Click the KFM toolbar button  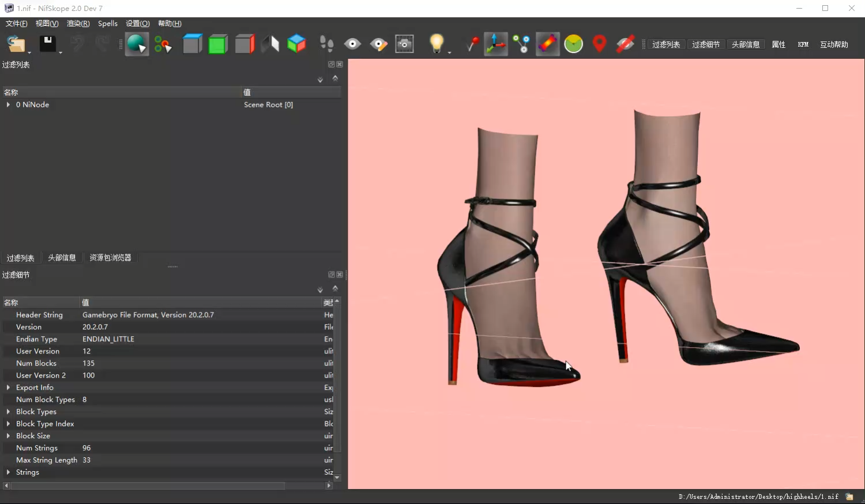803,44
